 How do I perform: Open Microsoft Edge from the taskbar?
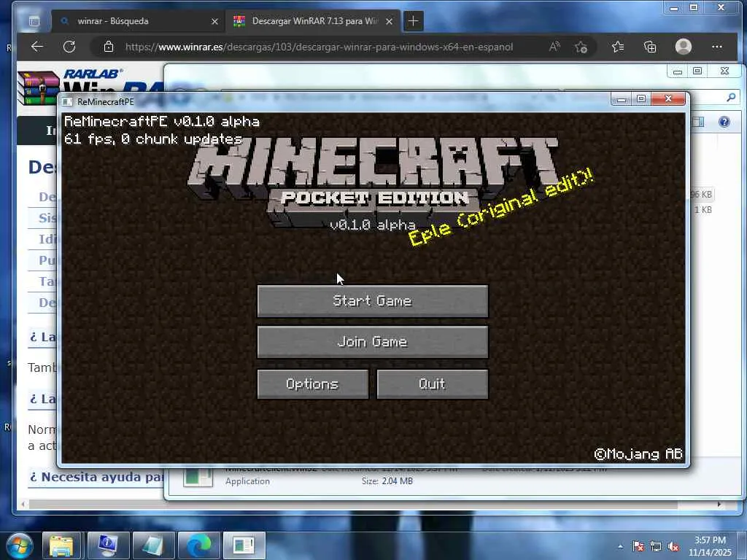pyautogui.click(x=198, y=545)
